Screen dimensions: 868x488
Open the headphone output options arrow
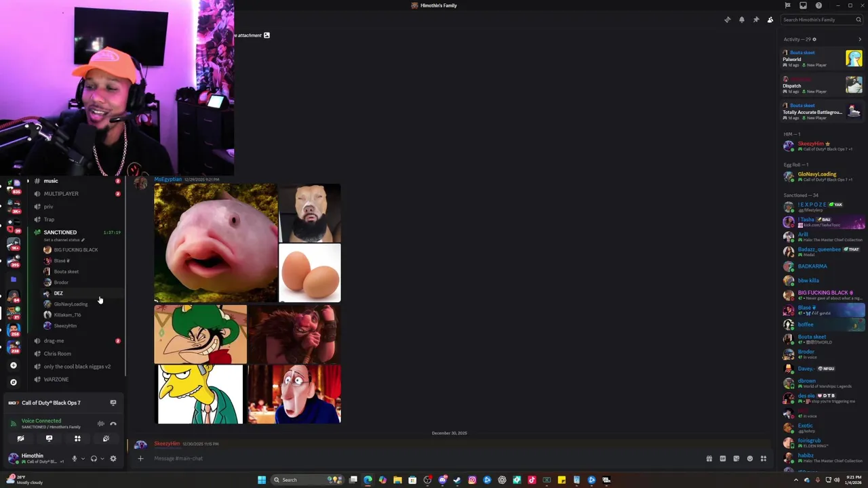tap(102, 459)
